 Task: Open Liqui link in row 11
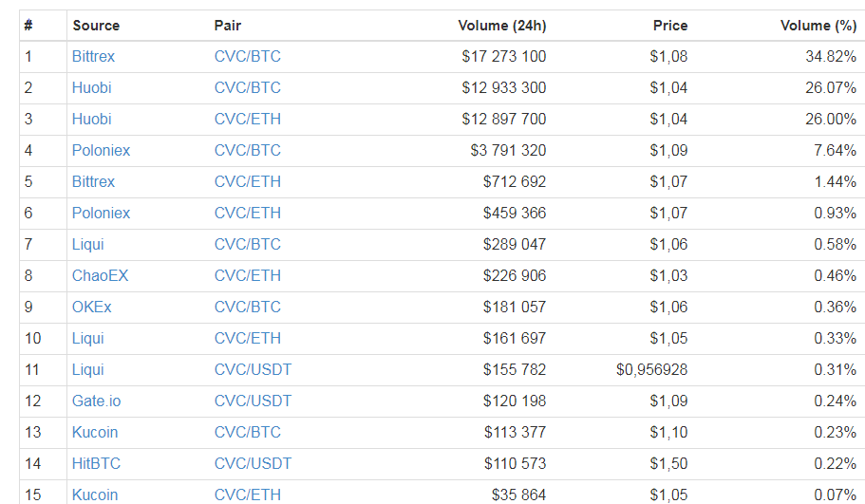(87, 370)
